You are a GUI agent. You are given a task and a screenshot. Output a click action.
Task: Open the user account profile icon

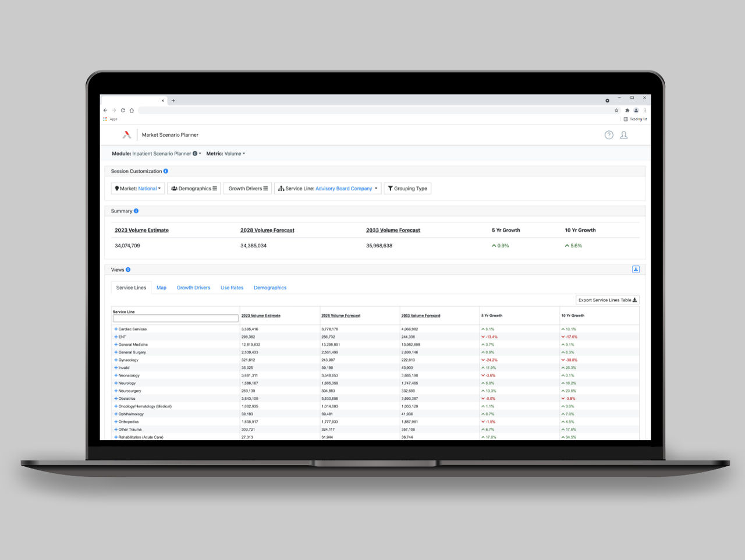pos(623,135)
